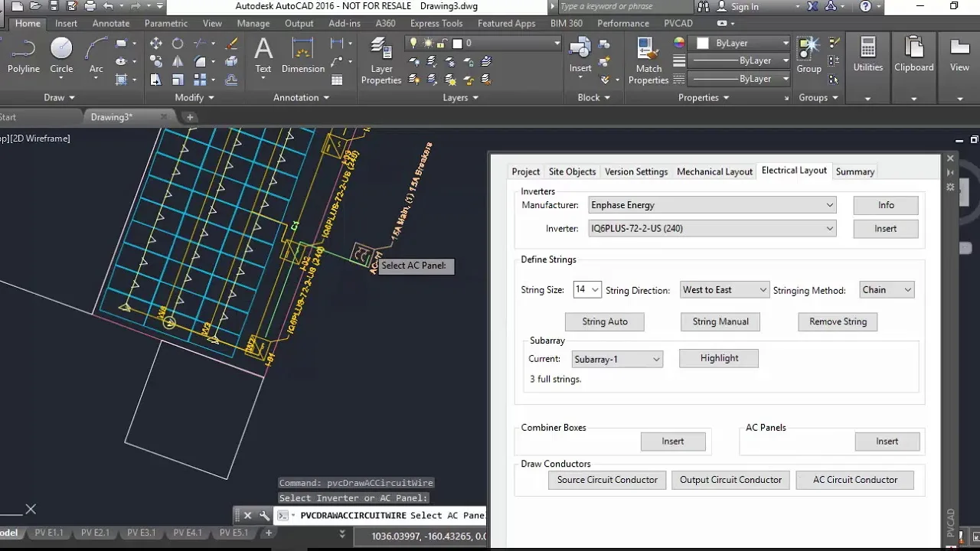This screenshot has height=551, width=980.
Task: Open the PVCAD ribbon tab
Action: [678, 23]
